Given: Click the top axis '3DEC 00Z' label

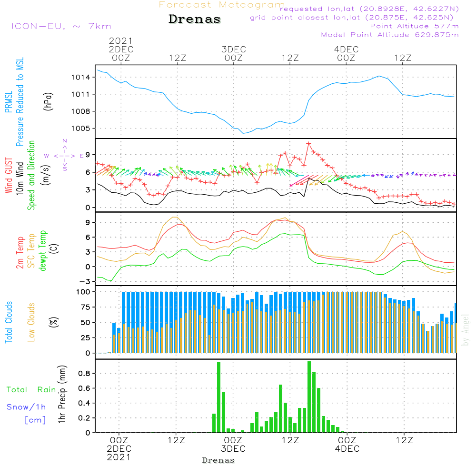Looking at the screenshot, I should (233, 54).
